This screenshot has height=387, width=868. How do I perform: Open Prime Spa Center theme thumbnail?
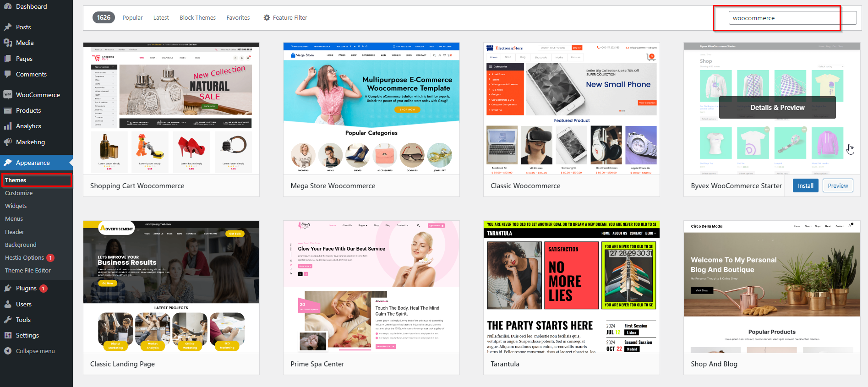[371, 287]
